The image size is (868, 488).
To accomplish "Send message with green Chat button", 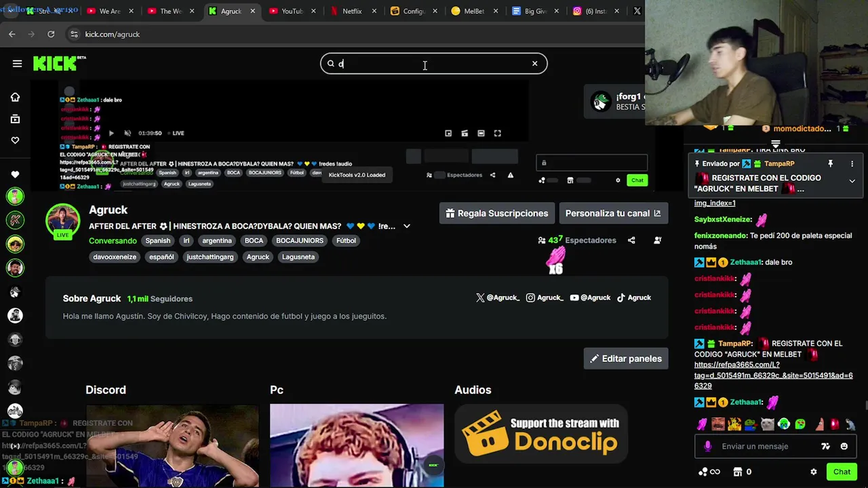I will [842, 472].
